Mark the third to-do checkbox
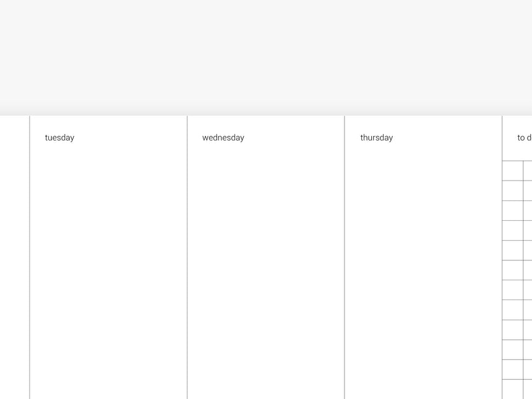 (513, 210)
